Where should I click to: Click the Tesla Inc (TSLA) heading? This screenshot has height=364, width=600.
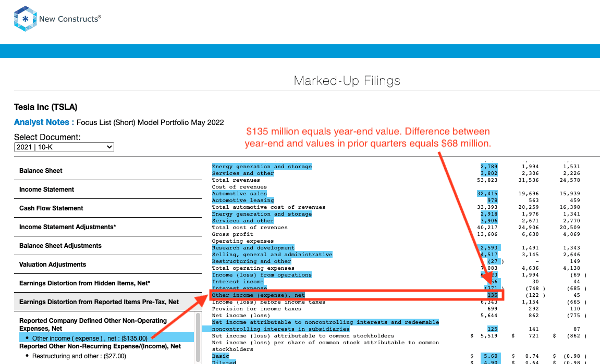(45, 107)
